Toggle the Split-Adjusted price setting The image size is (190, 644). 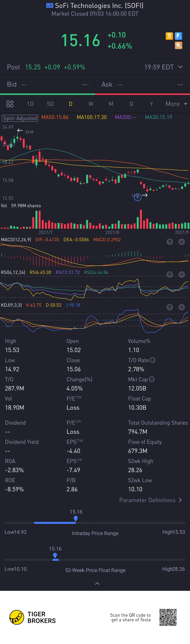coord(20,118)
